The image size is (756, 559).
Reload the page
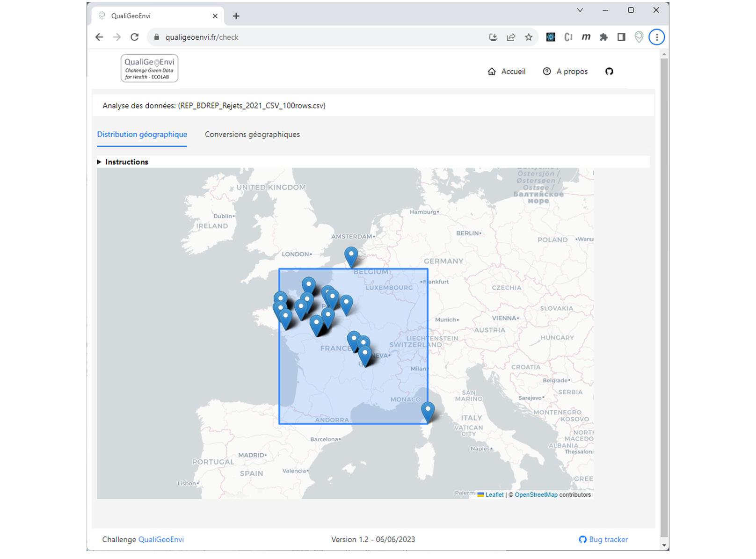(x=135, y=37)
